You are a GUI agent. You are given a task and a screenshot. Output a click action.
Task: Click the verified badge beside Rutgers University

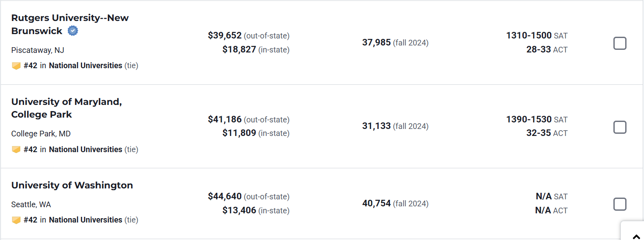click(x=73, y=31)
